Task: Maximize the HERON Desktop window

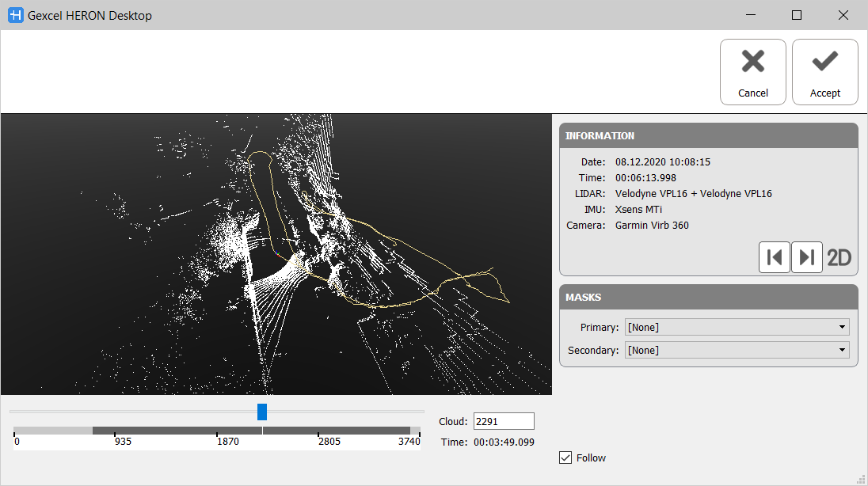Action: (797, 15)
